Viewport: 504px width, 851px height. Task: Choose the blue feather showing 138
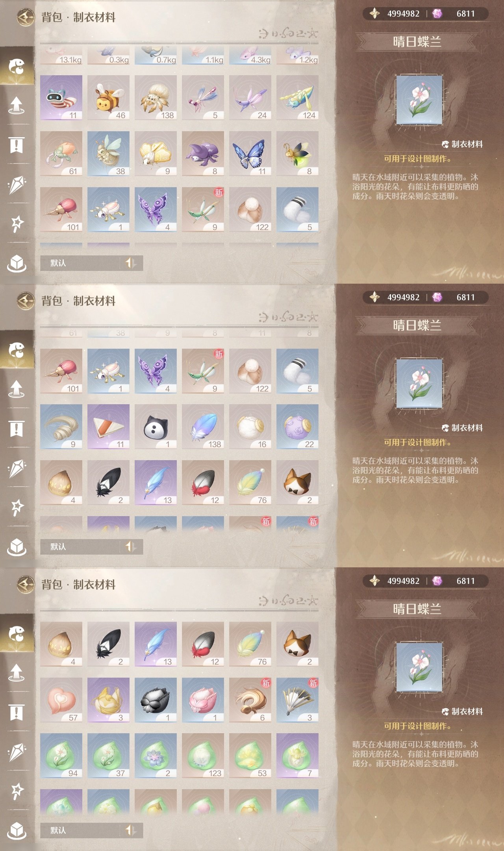pyautogui.click(x=203, y=427)
